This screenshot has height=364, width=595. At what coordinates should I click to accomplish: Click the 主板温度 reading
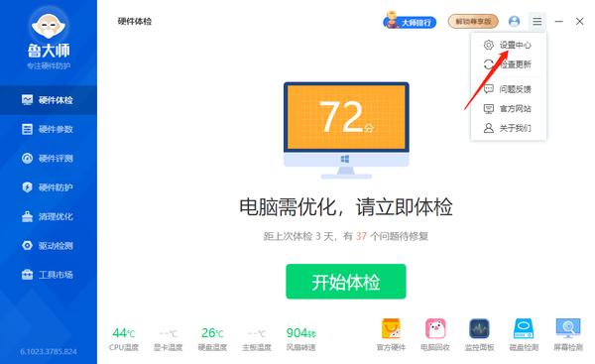[x=257, y=339]
